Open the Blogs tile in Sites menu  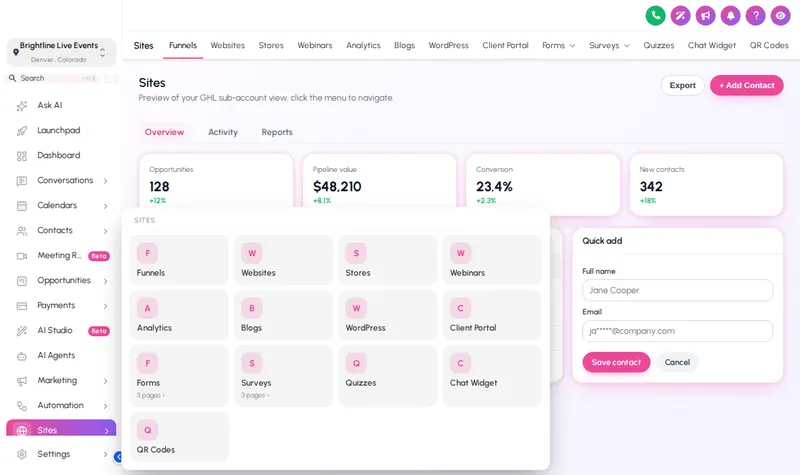[x=284, y=315]
